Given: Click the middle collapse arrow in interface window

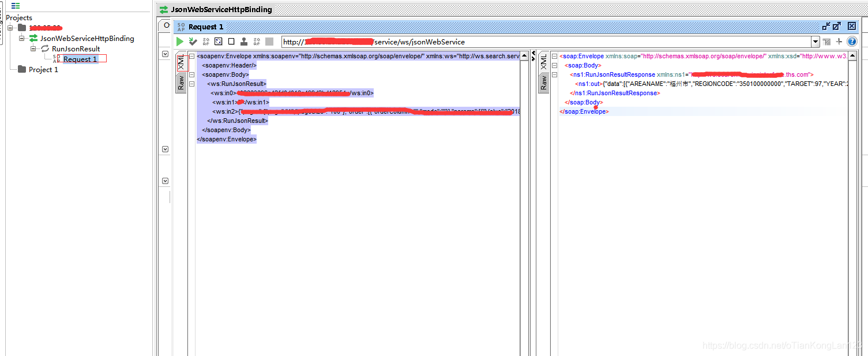Looking at the screenshot, I should 165,149.
